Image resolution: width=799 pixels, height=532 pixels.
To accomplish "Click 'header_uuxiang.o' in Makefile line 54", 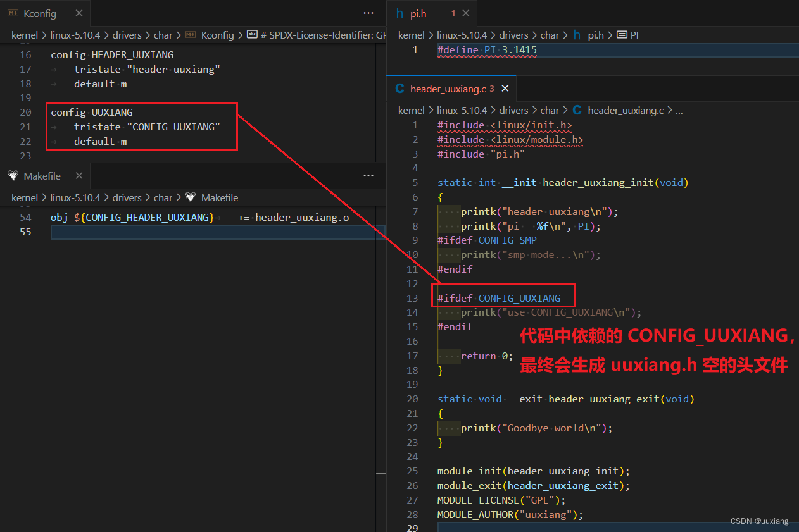I will point(302,217).
